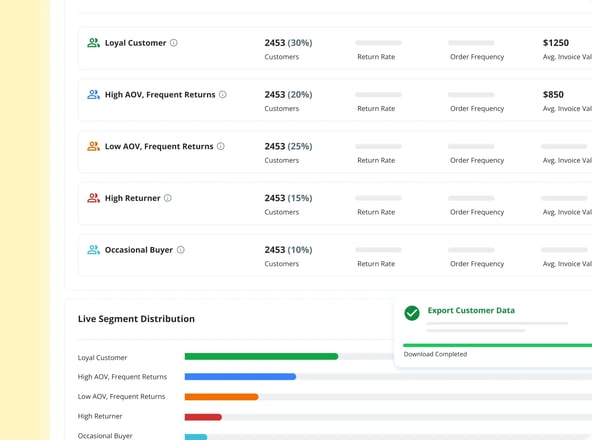Click the $850 average invoice value

(553, 94)
